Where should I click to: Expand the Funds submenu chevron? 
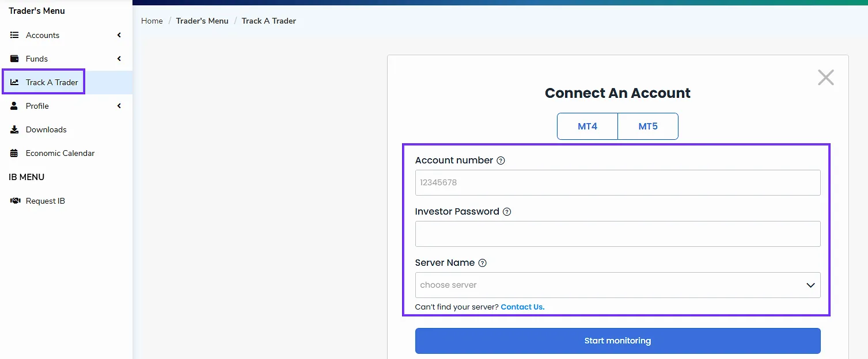pos(119,59)
